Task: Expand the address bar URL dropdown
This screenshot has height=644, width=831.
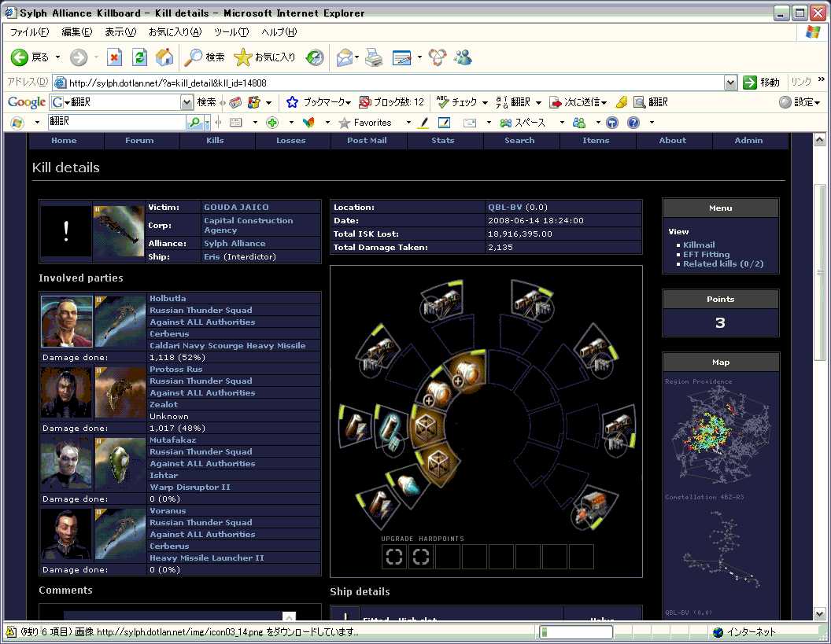Action: (731, 83)
